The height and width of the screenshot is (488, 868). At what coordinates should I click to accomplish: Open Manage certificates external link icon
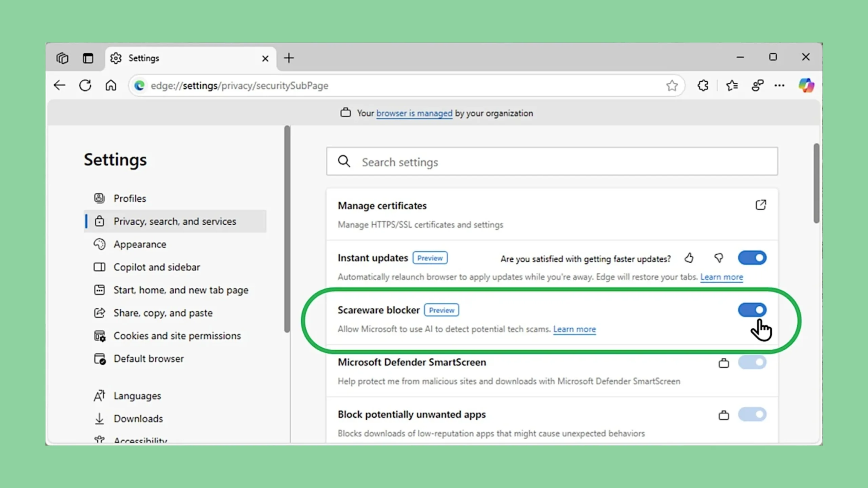click(761, 205)
